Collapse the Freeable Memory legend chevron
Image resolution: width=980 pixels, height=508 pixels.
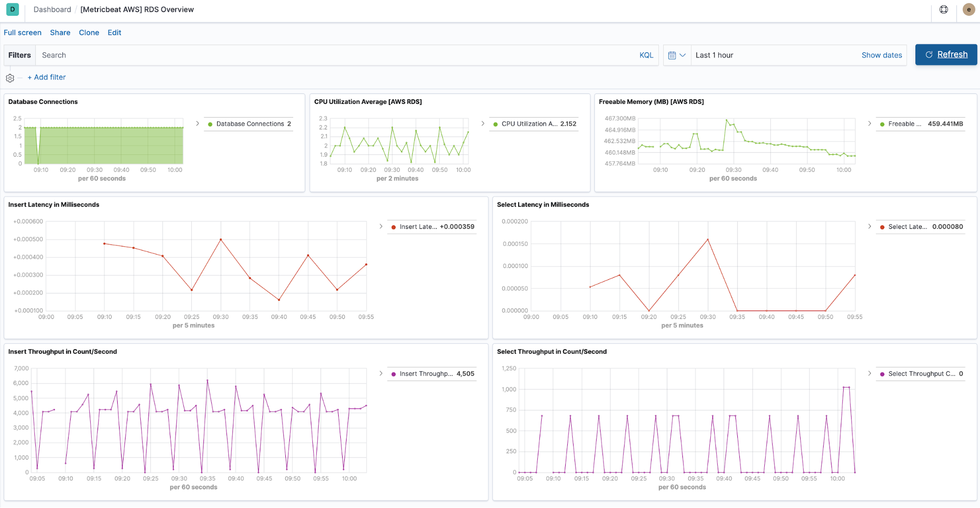[x=869, y=123]
